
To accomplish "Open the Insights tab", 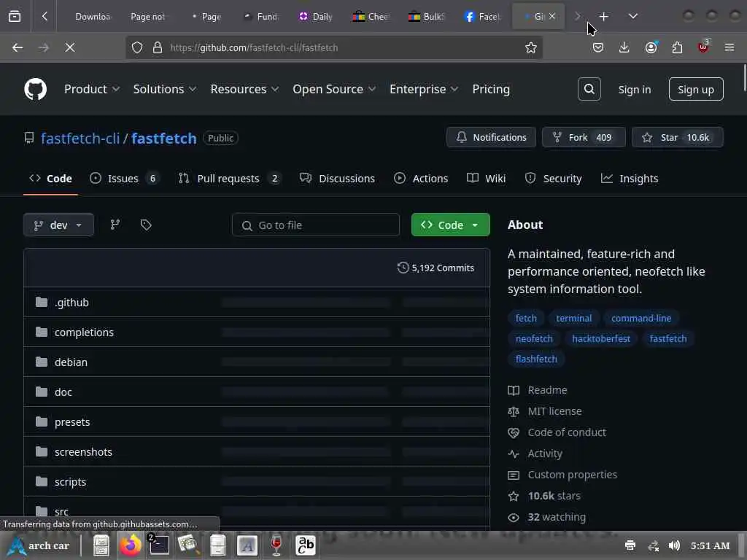I will 630,179.
